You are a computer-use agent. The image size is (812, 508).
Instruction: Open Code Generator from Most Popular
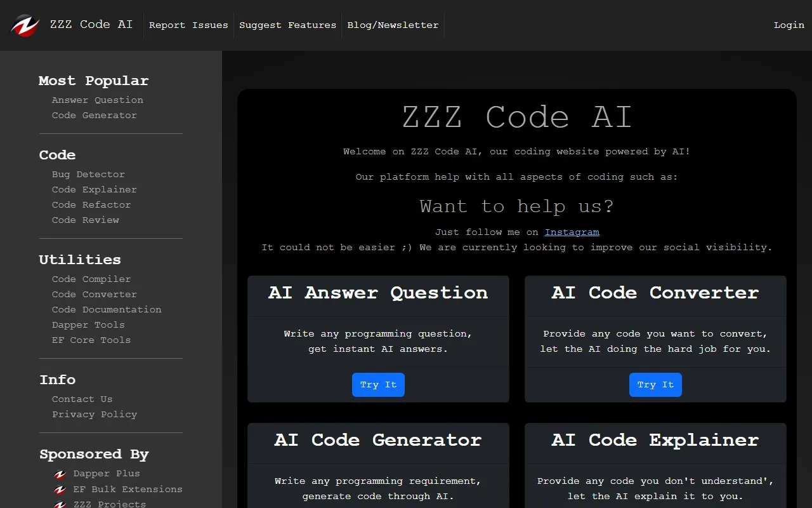(94, 115)
